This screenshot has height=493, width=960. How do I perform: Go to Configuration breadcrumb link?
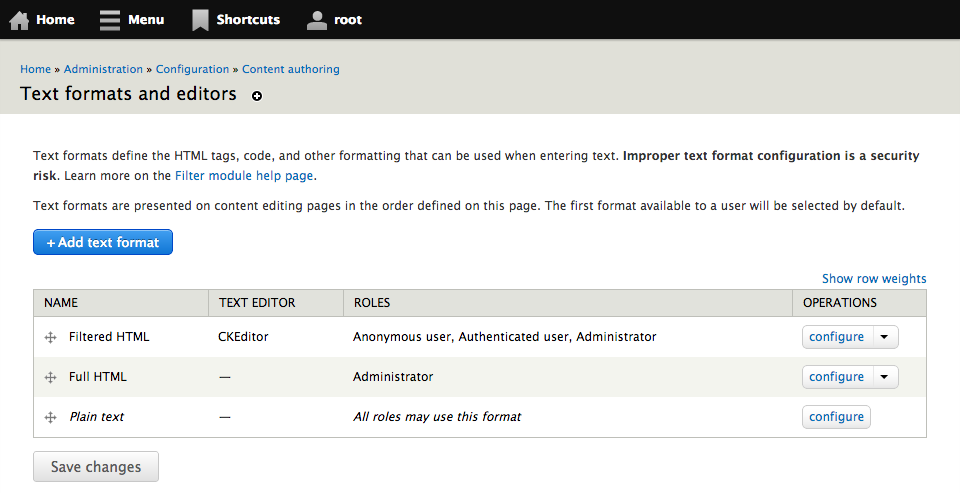[x=192, y=69]
